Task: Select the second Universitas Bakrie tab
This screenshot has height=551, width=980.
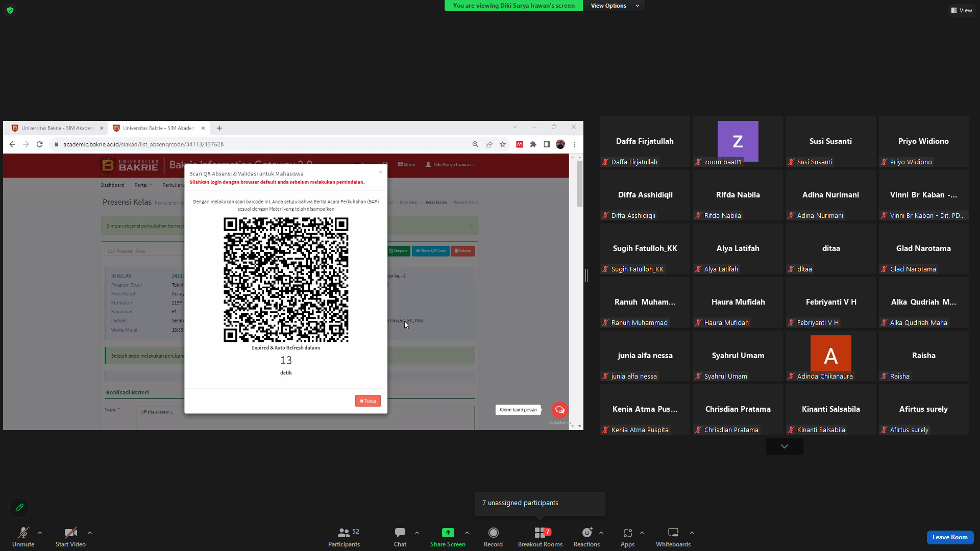Action: [159, 128]
